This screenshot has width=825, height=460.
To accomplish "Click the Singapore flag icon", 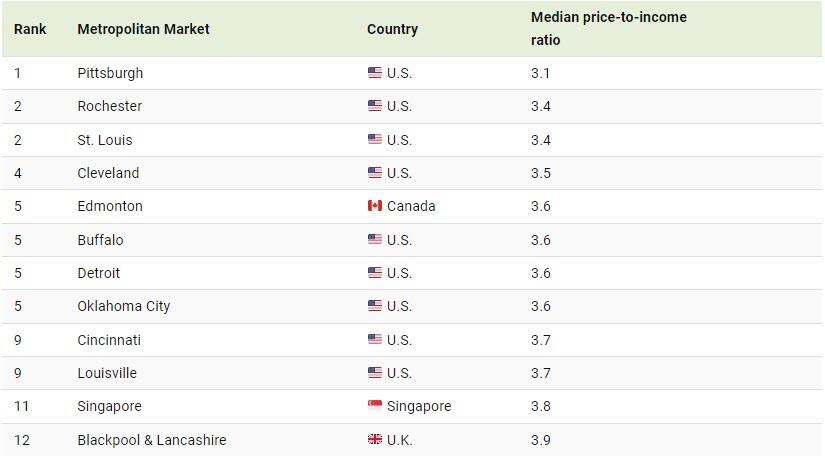I will point(375,405).
